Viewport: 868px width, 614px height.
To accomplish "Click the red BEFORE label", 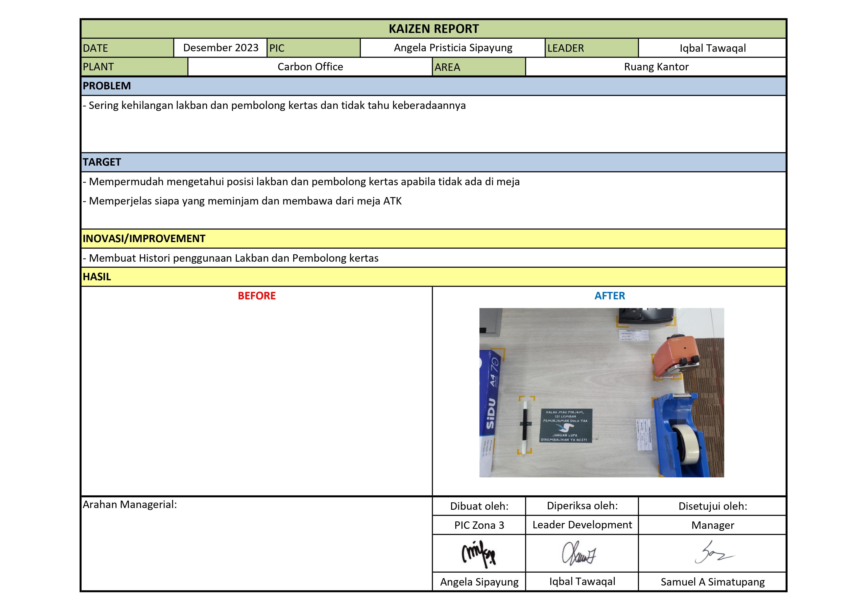I will [x=256, y=295].
